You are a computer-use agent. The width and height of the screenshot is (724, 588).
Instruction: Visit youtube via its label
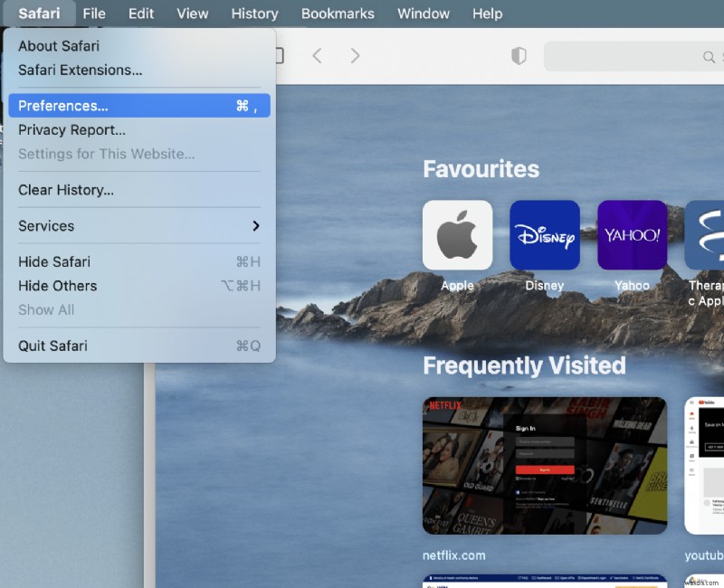coord(703,555)
